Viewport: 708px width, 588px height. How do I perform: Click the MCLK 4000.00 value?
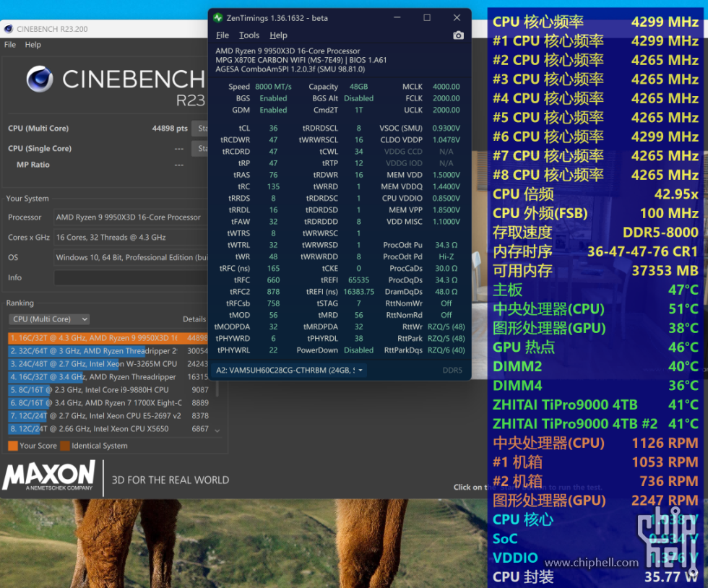point(446,87)
